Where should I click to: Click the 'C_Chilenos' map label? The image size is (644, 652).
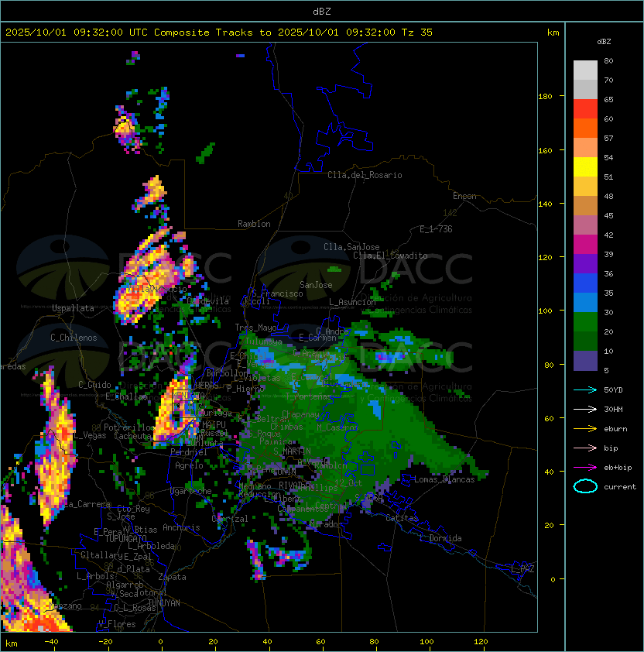click(x=74, y=338)
